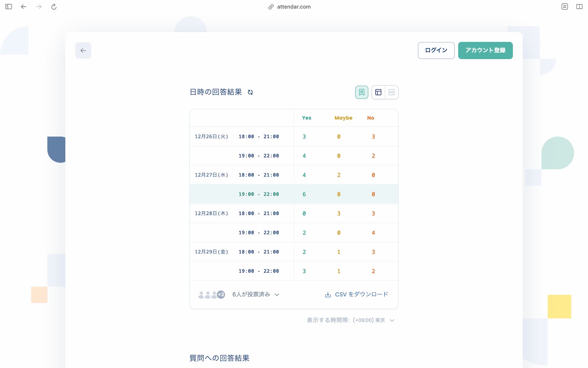Select the 12月27日(水) date label

point(212,175)
